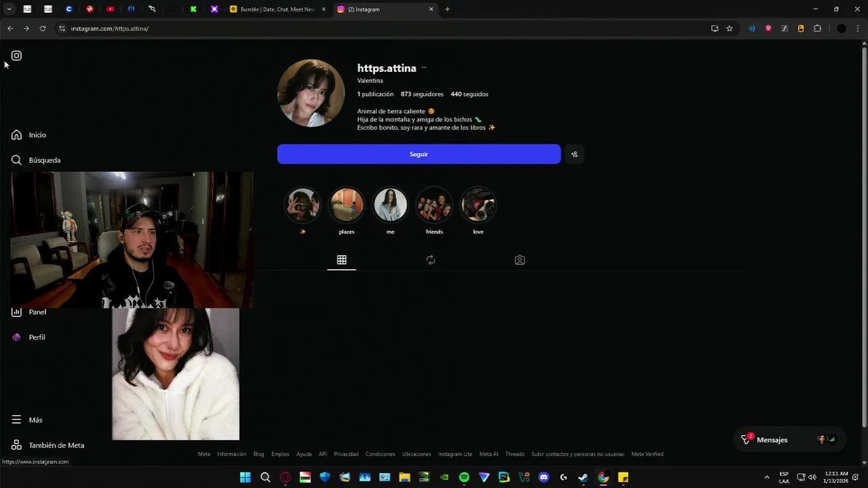
Task: Click the Instagram Lite footer link
Action: (455, 454)
